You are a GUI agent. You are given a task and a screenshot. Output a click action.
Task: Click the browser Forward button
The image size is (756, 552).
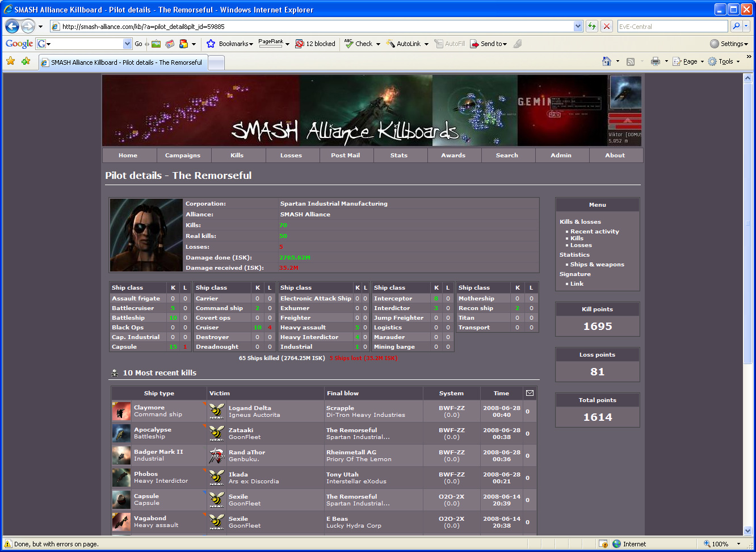28,26
